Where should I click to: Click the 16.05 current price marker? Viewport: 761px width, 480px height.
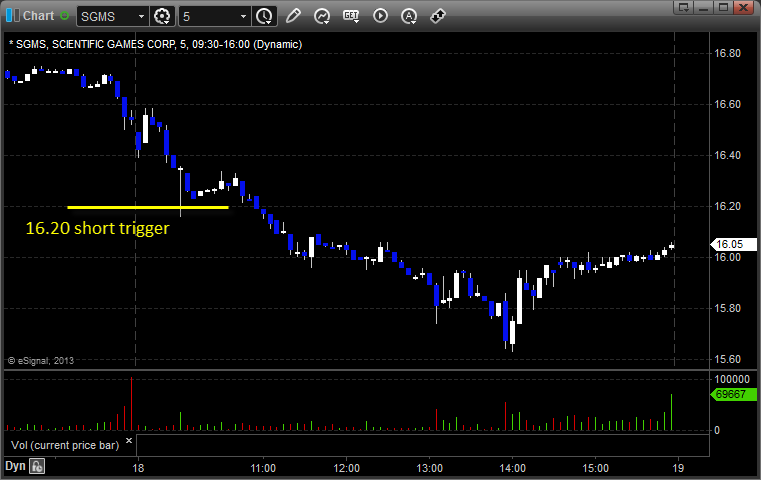click(x=733, y=244)
